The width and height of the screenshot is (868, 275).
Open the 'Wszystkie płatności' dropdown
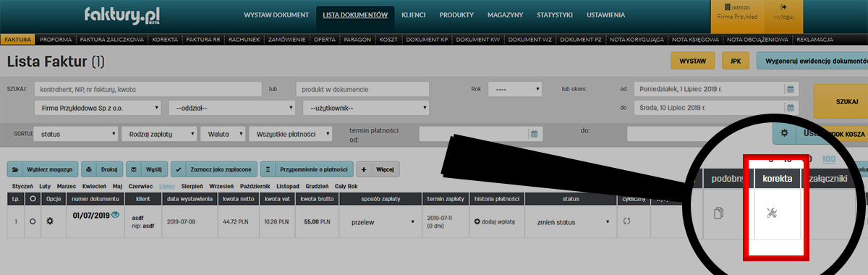[290, 134]
